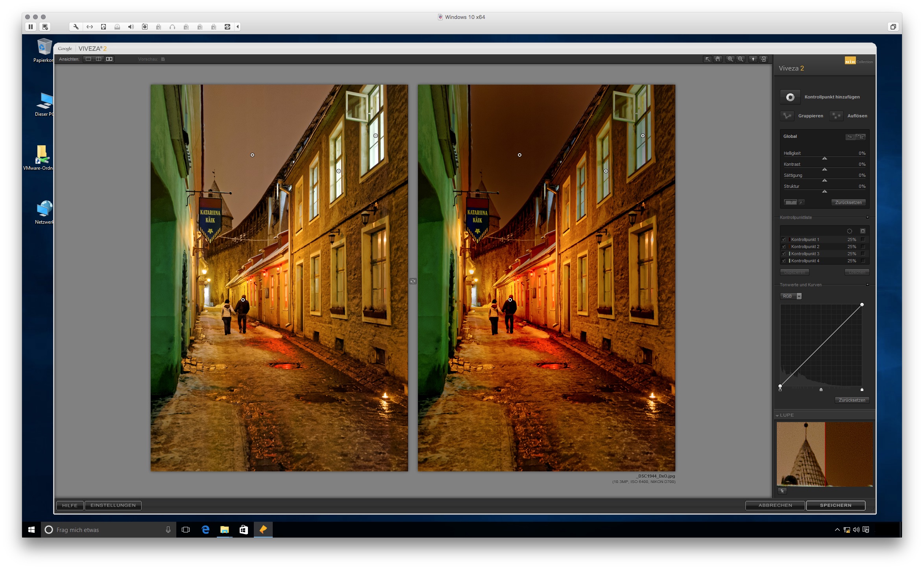The width and height of the screenshot is (924, 569).
Task: Open VM settings wrench icon
Action: (x=76, y=27)
